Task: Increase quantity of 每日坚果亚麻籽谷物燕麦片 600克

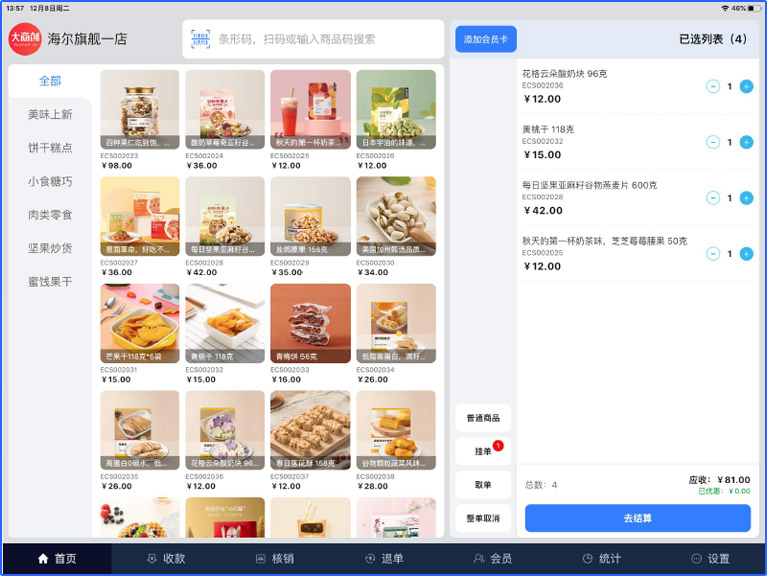Action: (746, 198)
